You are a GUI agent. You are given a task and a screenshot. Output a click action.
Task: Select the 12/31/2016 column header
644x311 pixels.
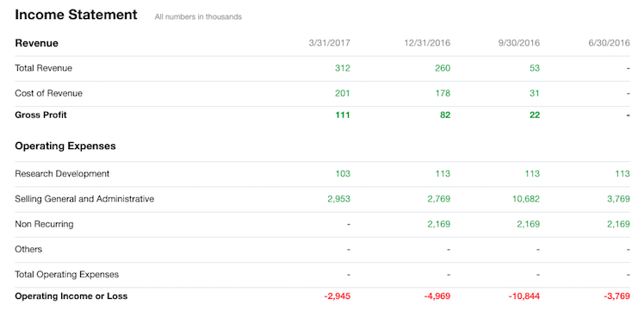coord(427,43)
